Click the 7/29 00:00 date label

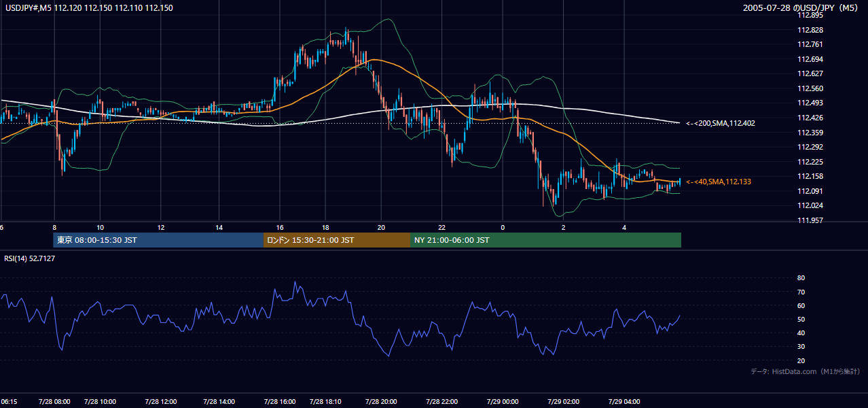coord(503,401)
